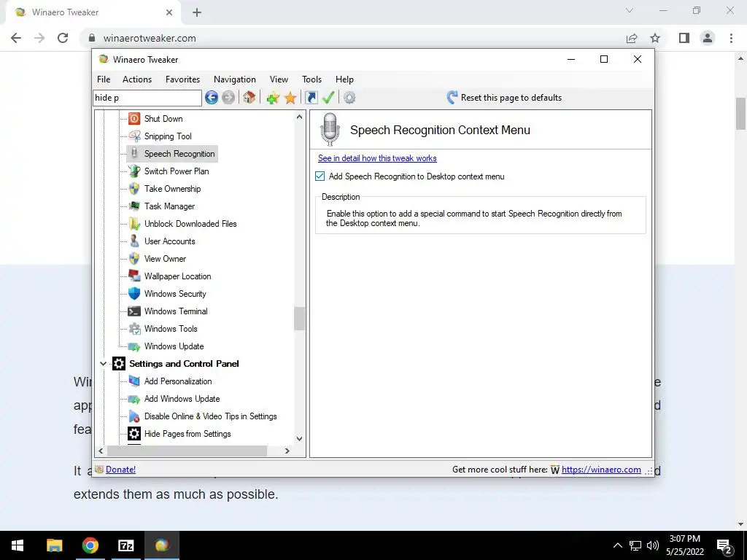747x560 pixels.
Task: Click the Hide Pages from Settings gear icon
Action: point(134,434)
